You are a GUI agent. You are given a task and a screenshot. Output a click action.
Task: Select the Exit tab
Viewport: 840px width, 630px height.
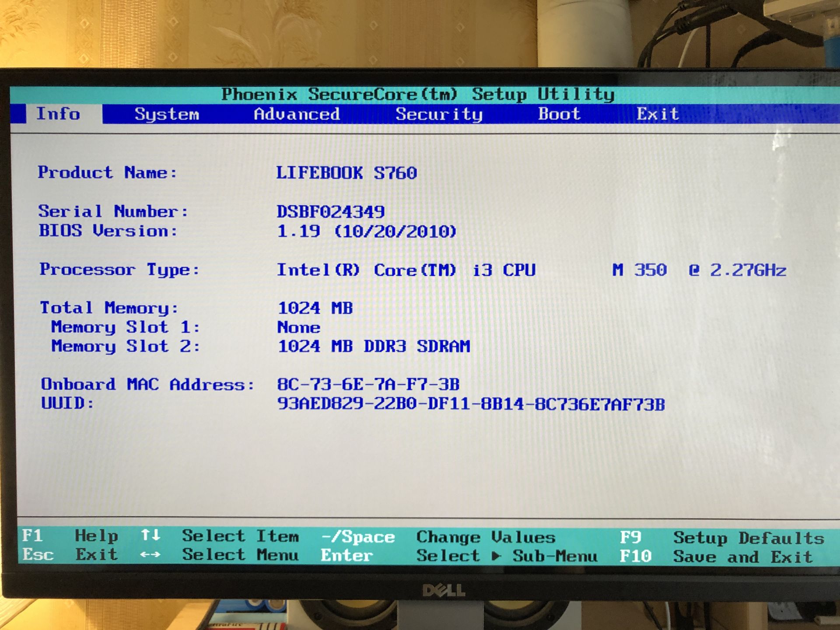(658, 114)
